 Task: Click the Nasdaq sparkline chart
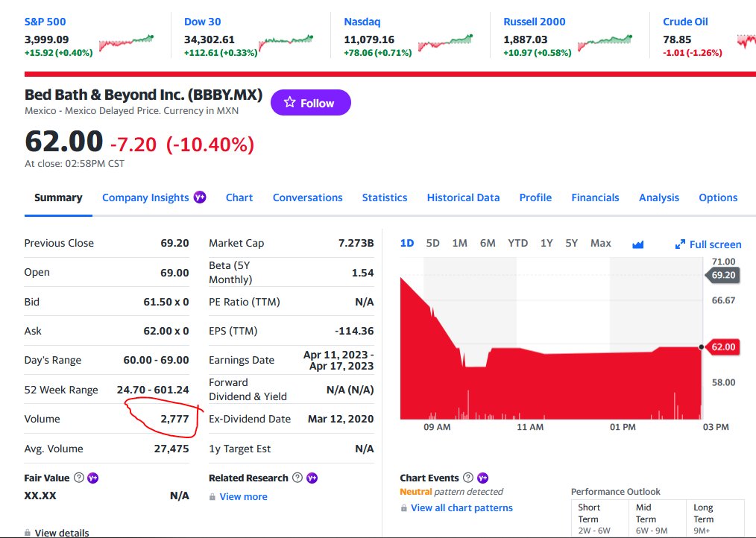coord(446,42)
